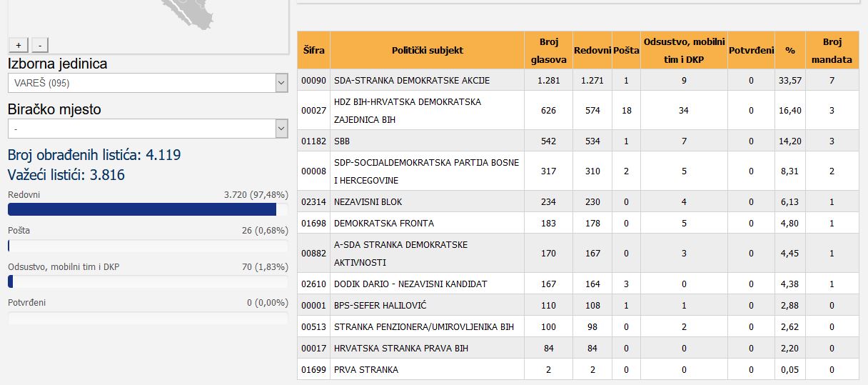This screenshot has height=385, width=868.
Task: Click the 70 (1,83%) Odsustvo value
Action: click(x=265, y=267)
